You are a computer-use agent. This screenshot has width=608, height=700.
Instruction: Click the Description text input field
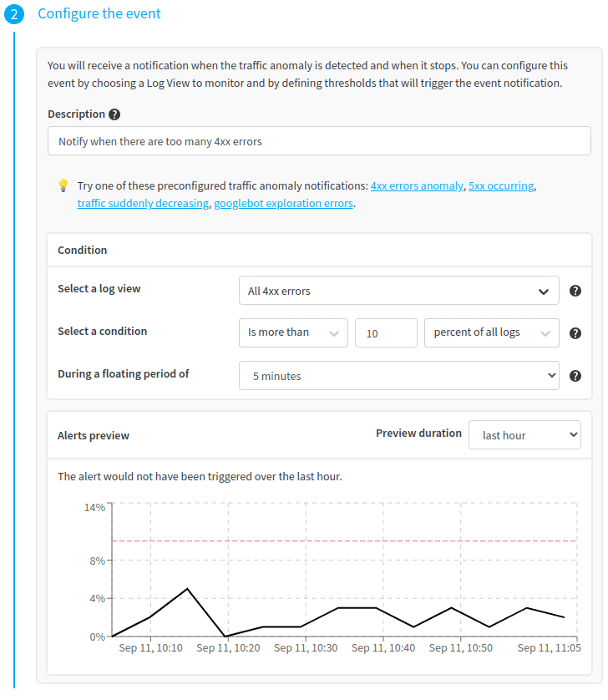click(x=319, y=141)
